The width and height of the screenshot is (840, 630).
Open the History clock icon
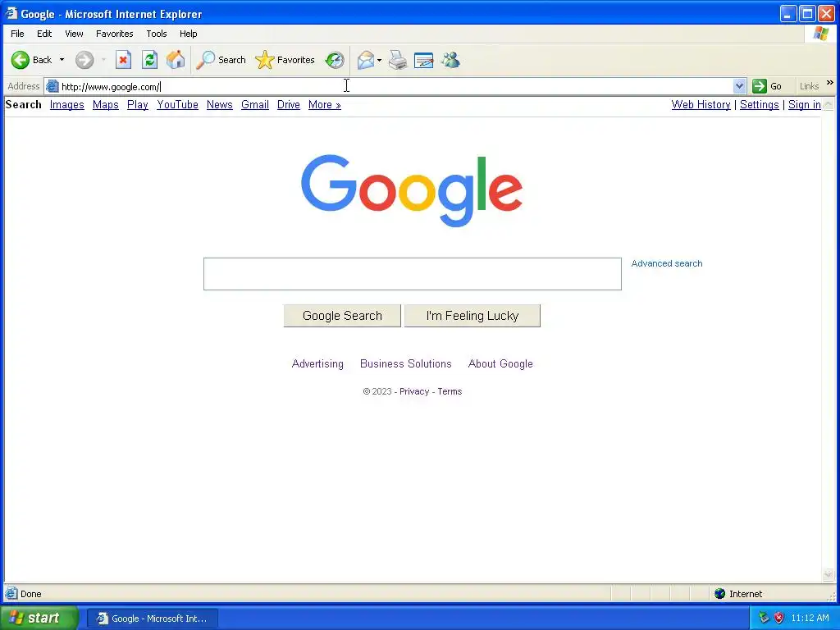coord(335,60)
